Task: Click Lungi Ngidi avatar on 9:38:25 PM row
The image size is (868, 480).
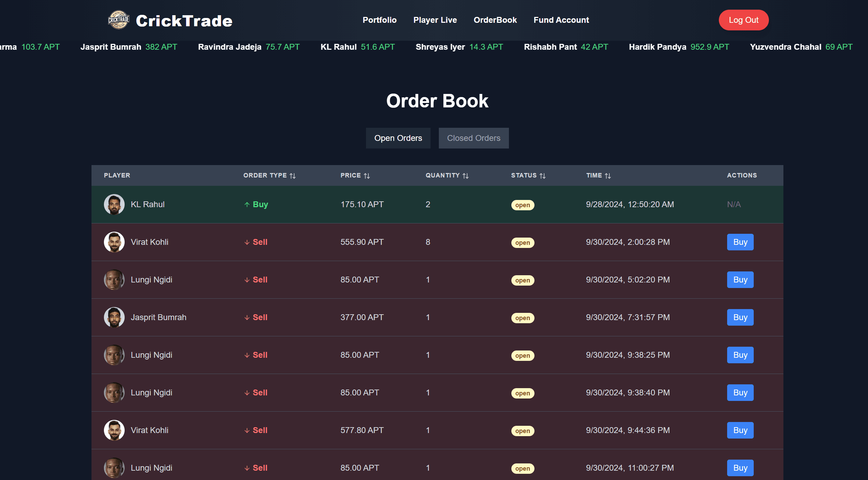Action: (114, 355)
